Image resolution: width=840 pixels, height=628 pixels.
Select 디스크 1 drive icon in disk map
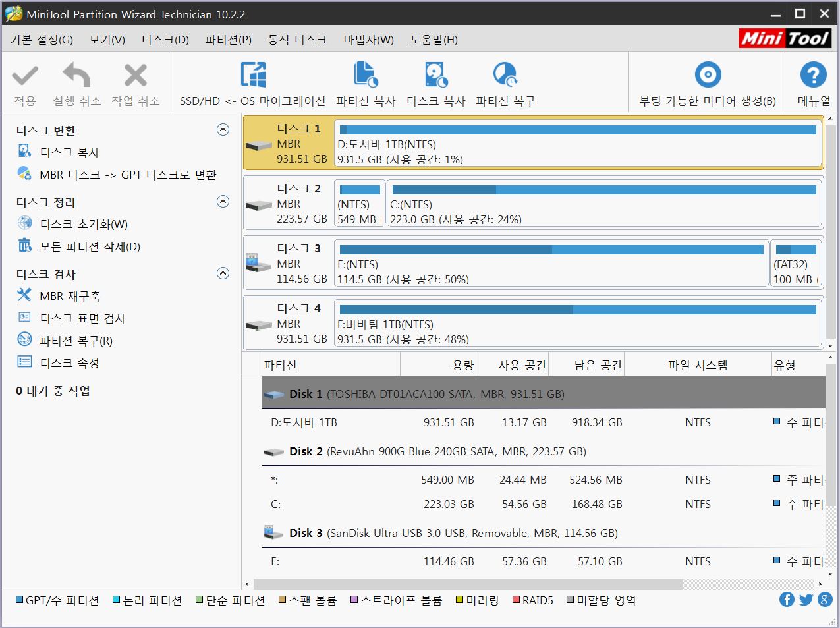click(x=258, y=144)
